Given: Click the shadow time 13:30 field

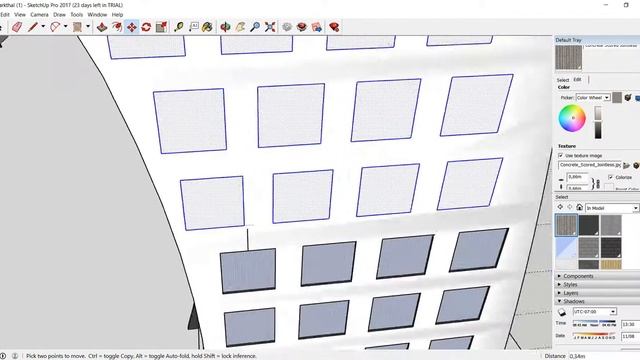Looking at the screenshot, I should pyautogui.click(x=630, y=324).
